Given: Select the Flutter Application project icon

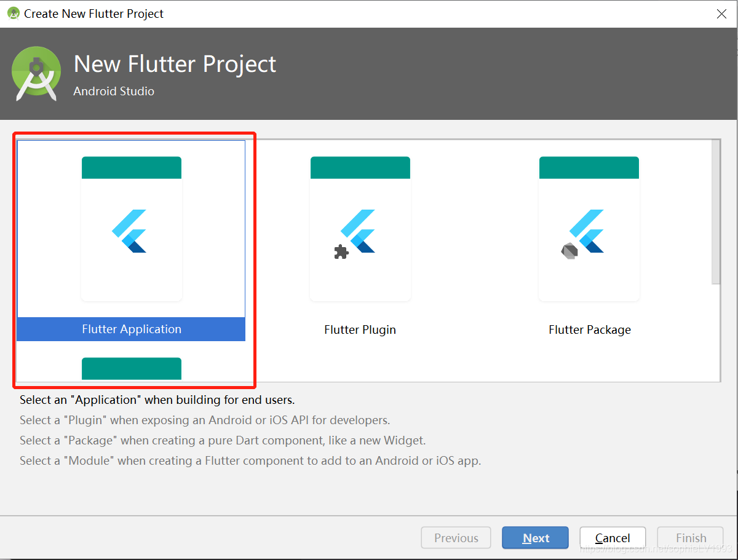Looking at the screenshot, I should pos(132,229).
